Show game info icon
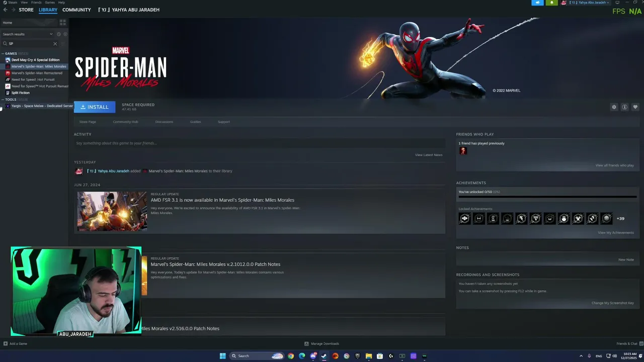644x362 pixels. (624, 107)
